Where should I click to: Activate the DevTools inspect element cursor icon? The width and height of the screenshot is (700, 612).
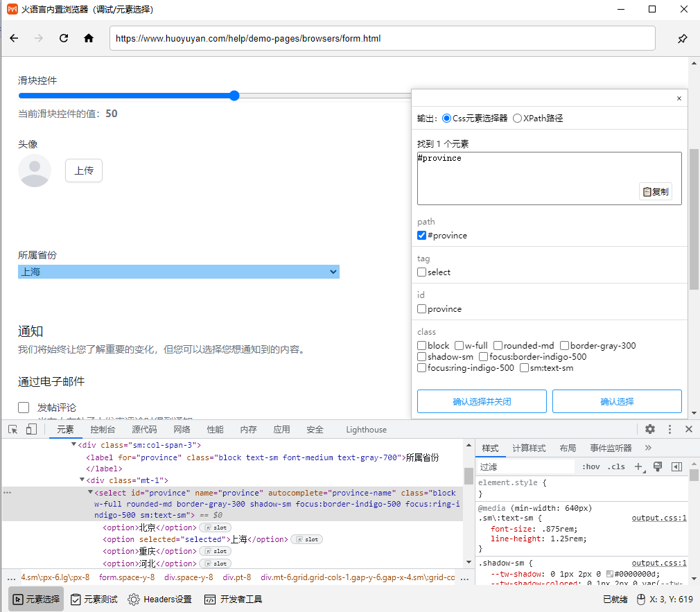[x=13, y=430]
